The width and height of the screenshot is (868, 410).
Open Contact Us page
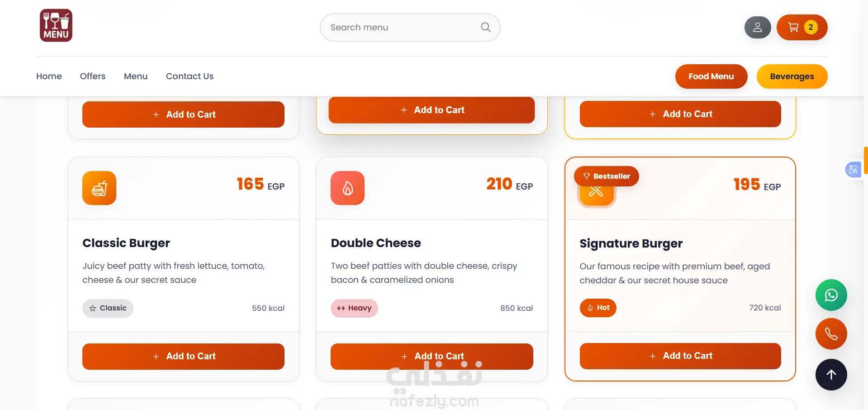[x=190, y=76]
